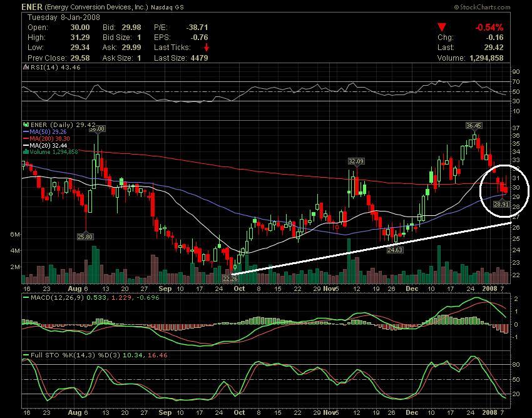Click the stochastic %D value 16.46

click(158, 355)
